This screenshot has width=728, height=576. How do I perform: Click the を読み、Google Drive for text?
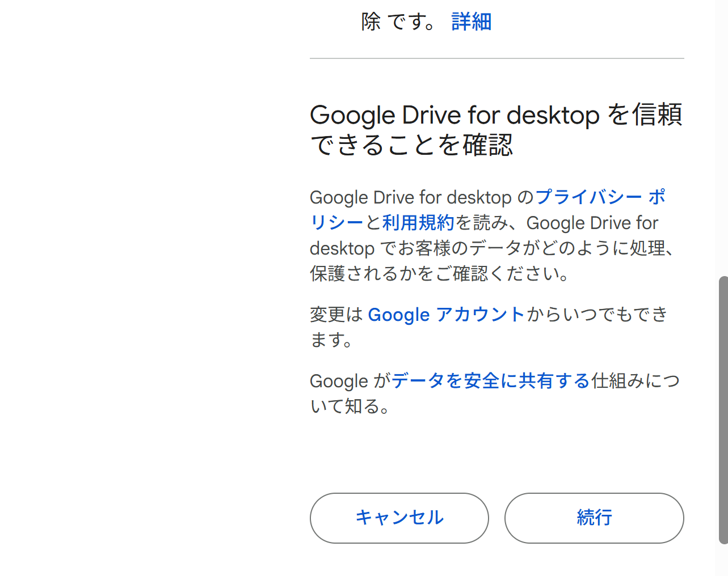pos(557,223)
